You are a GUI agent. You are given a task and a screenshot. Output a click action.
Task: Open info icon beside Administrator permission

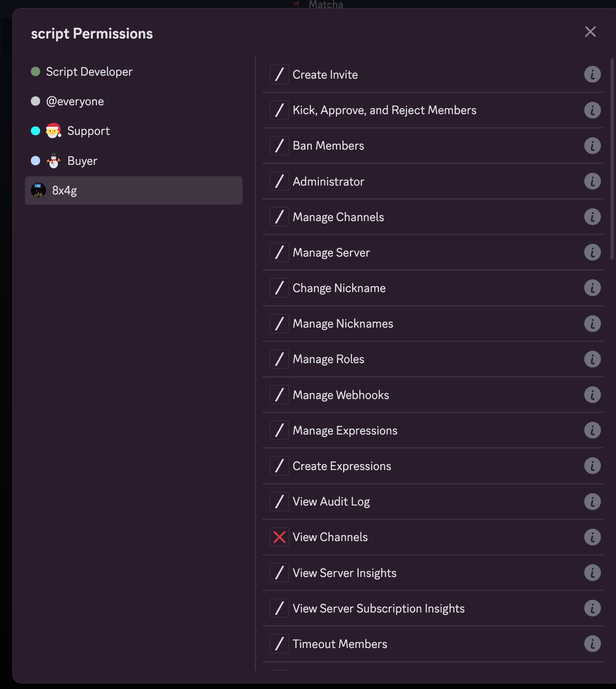(x=592, y=181)
